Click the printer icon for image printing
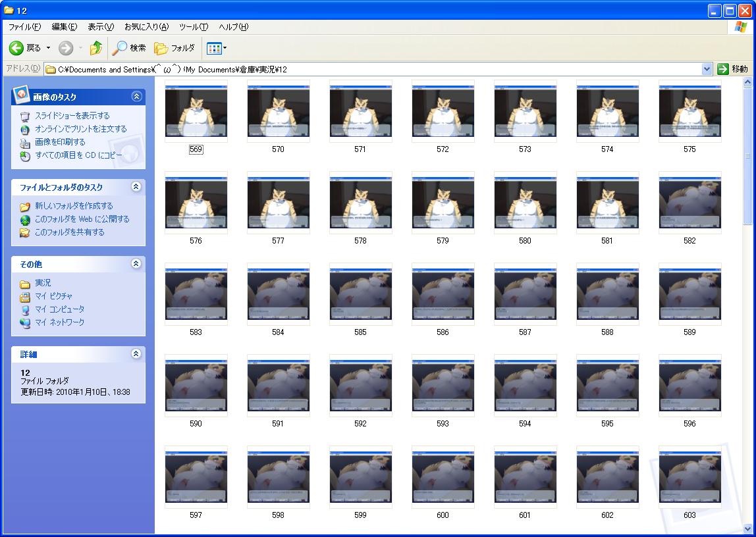756x537 pixels. pyautogui.click(x=25, y=143)
